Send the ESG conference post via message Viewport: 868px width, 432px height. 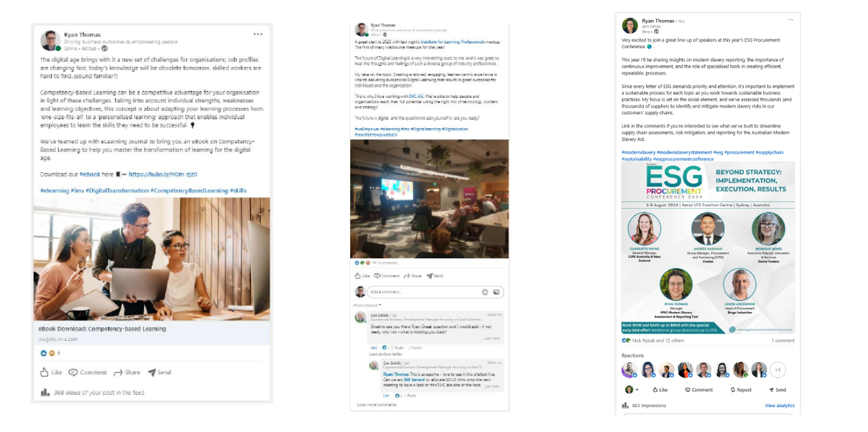pos(777,389)
